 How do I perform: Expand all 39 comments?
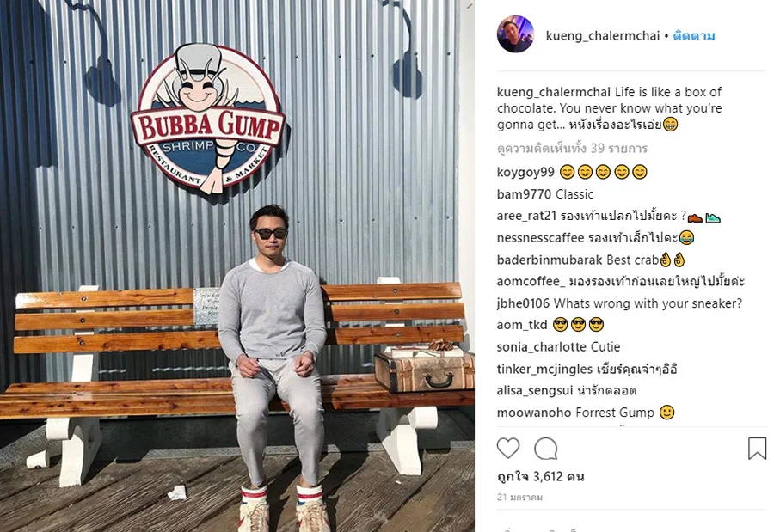point(572,148)
